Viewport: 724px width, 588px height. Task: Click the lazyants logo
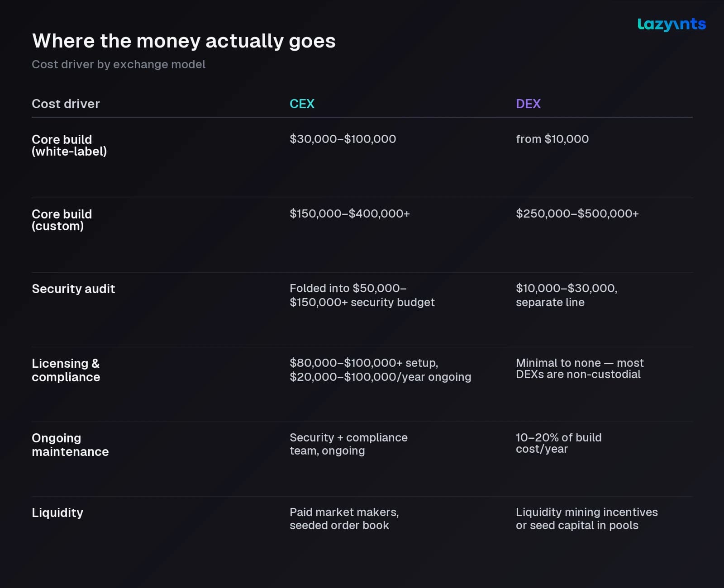(x=672, y=24)
